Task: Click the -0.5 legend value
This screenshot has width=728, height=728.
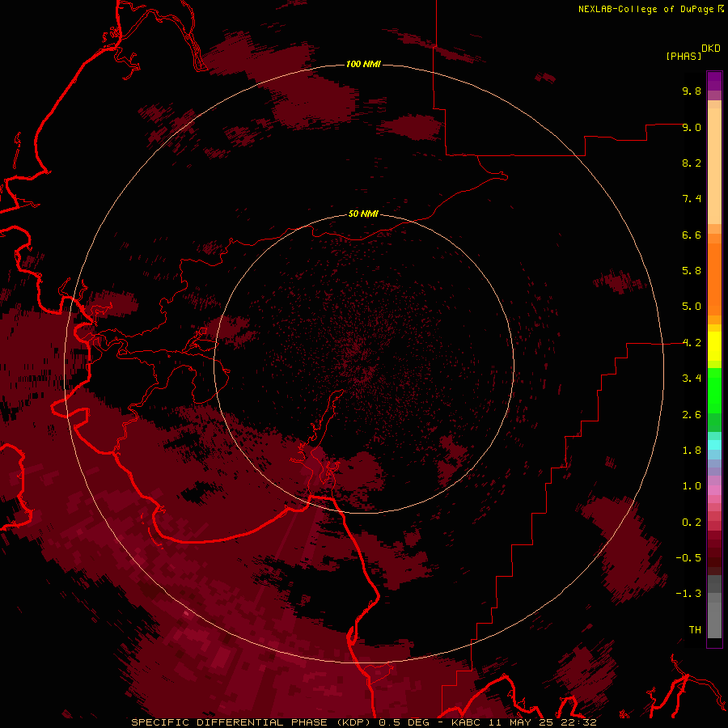Action: pos(688,558)
